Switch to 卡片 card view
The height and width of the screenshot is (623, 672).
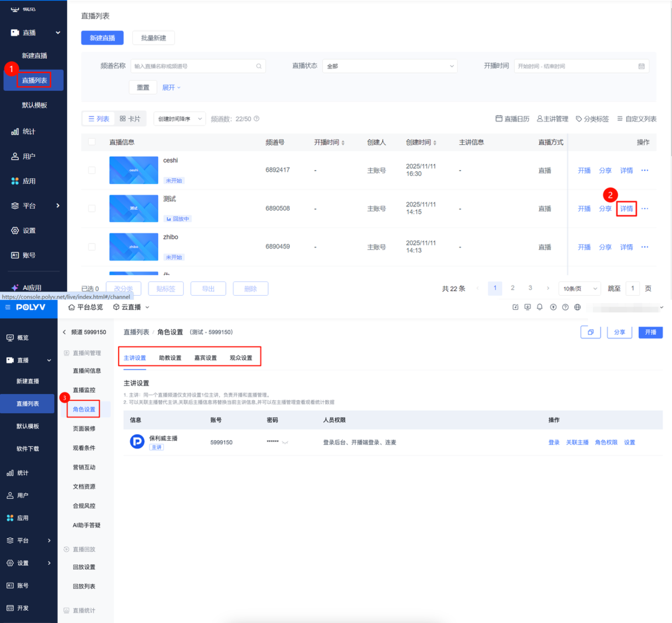point(130,119)
